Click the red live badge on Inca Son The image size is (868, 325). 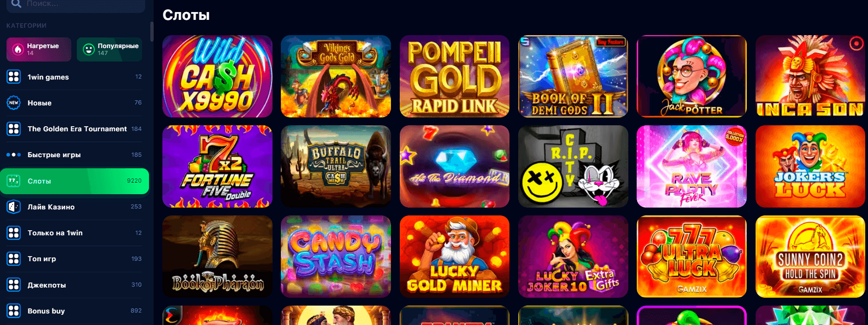(856, 43)
